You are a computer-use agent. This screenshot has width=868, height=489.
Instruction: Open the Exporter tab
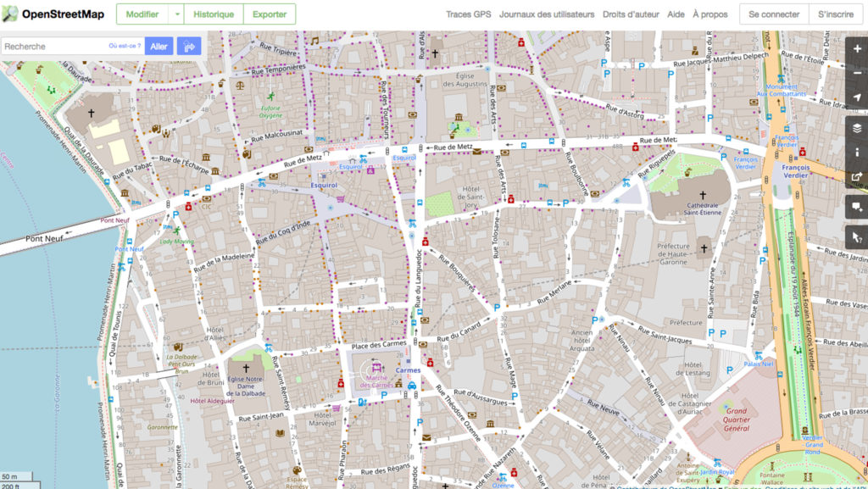point(270,14)
